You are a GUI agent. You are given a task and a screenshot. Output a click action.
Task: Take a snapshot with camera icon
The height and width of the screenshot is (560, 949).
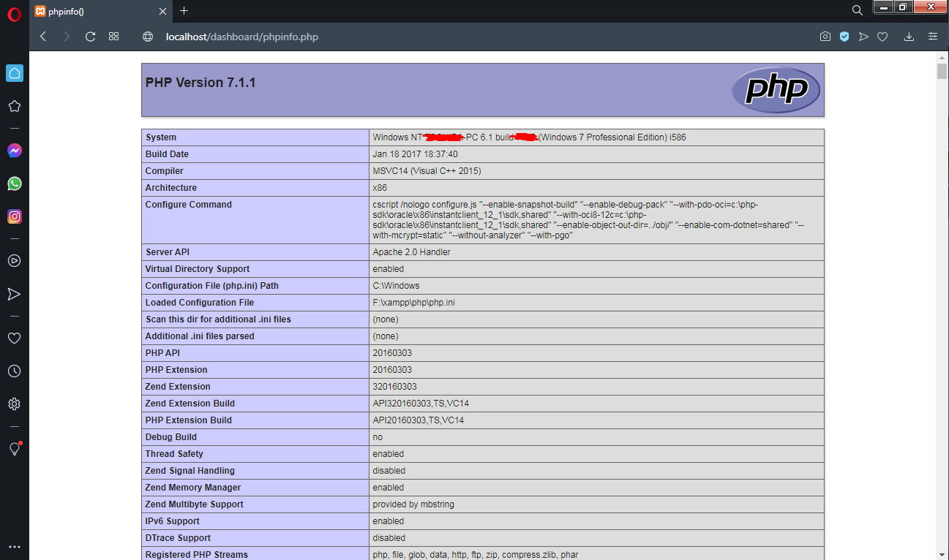(825, 37)
